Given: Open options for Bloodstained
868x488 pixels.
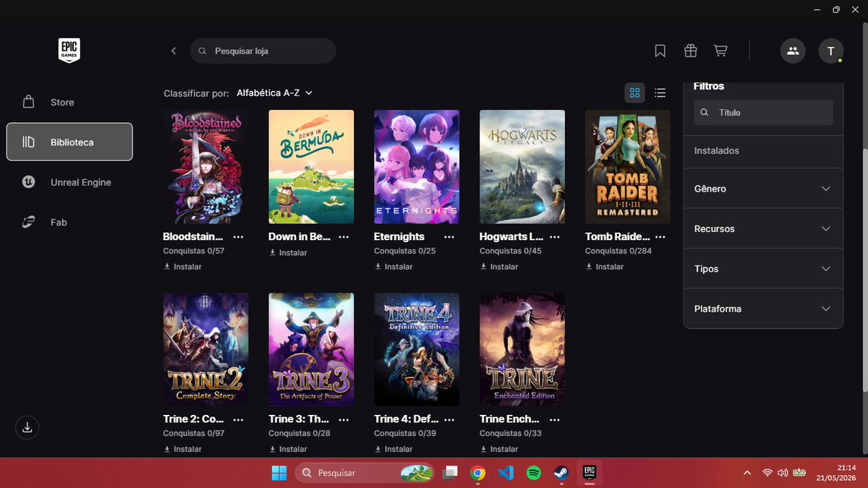Looking at the screenshot, I should tap(238, 236).
